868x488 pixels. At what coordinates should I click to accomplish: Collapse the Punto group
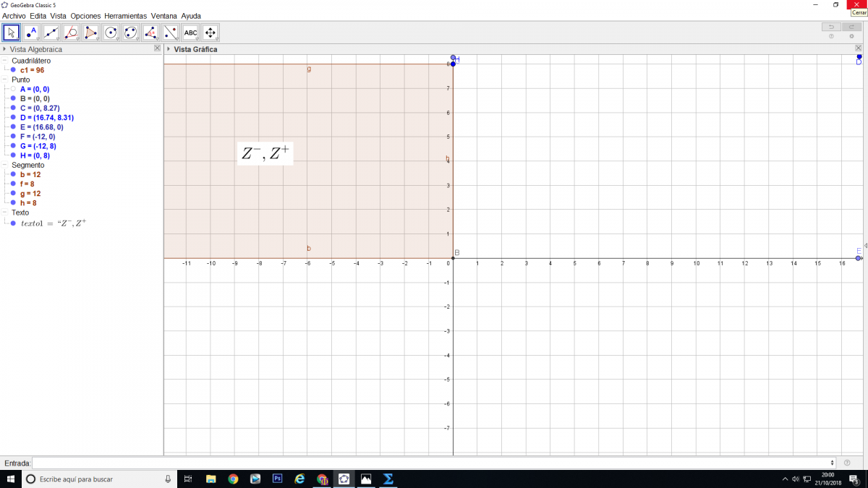coord(4,80)
